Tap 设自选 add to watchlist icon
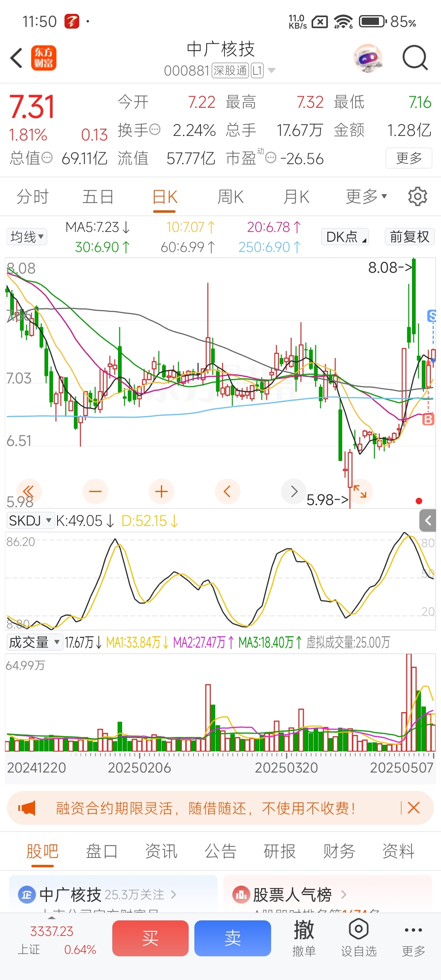 point(359,938)
